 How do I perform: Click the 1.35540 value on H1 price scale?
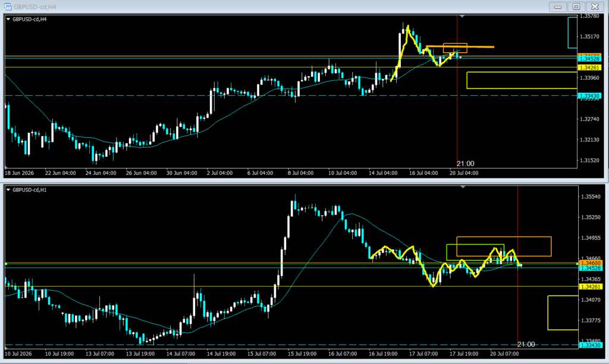(x=591, y=196)
